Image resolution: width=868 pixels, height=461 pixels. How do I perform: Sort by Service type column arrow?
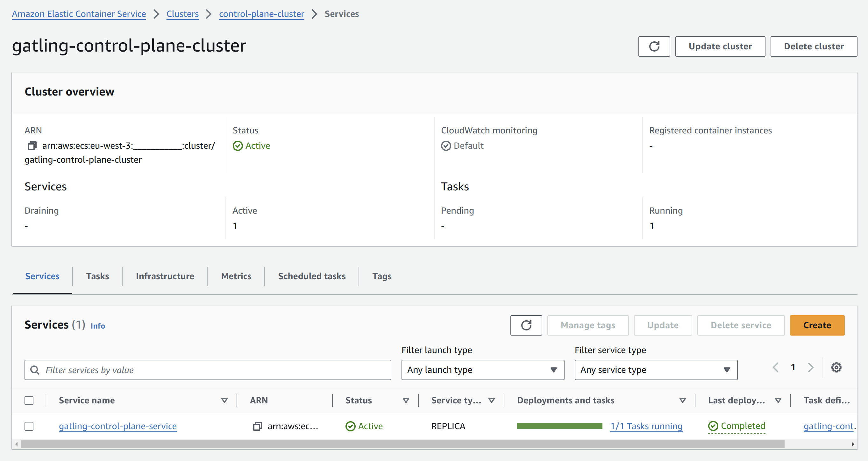(492, 400)
